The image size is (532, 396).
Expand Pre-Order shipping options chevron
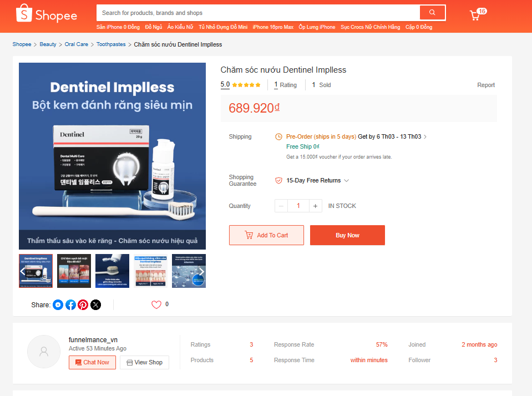coord(425,137)
